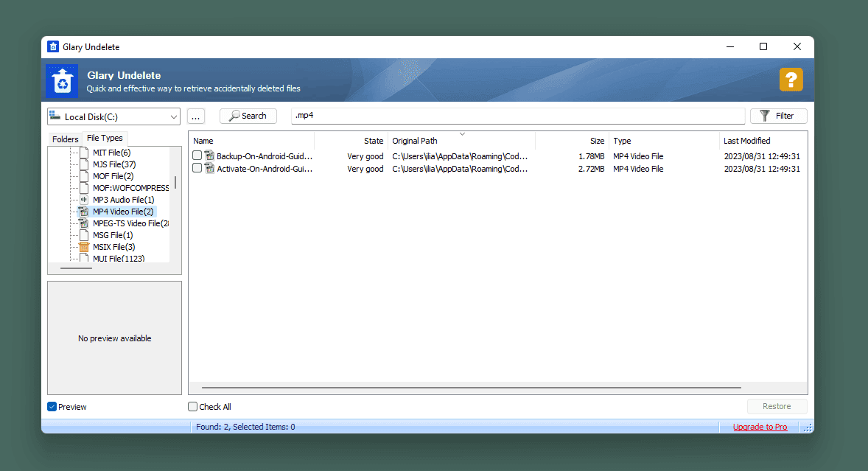
Task: Click the file types tree horizontal scrollbar
Action: [77, 268]
